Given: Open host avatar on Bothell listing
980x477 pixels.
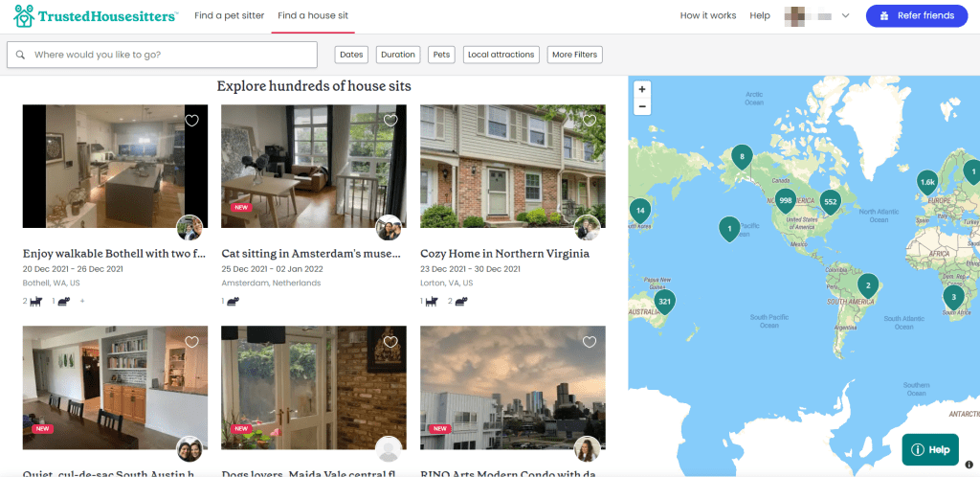Looking at the screenshot, I should 190,228.
